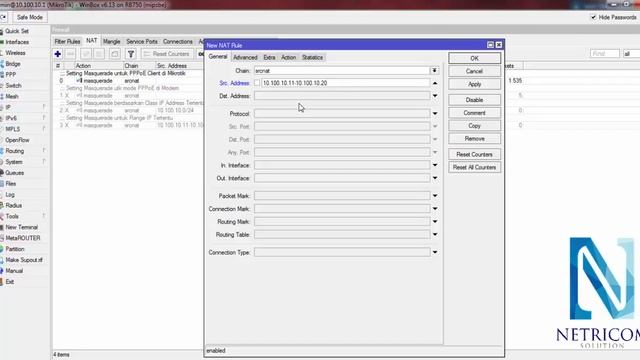Click the blue plus add rule icon
This screenshot has height=360, width=640.
[58, 54]
